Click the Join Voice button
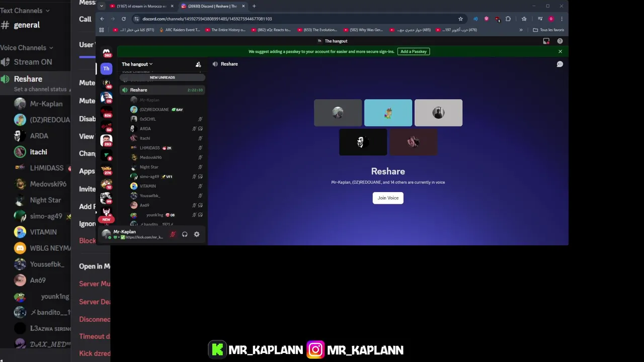The width and height of the screenshot is (644, 362). (388, 198)
